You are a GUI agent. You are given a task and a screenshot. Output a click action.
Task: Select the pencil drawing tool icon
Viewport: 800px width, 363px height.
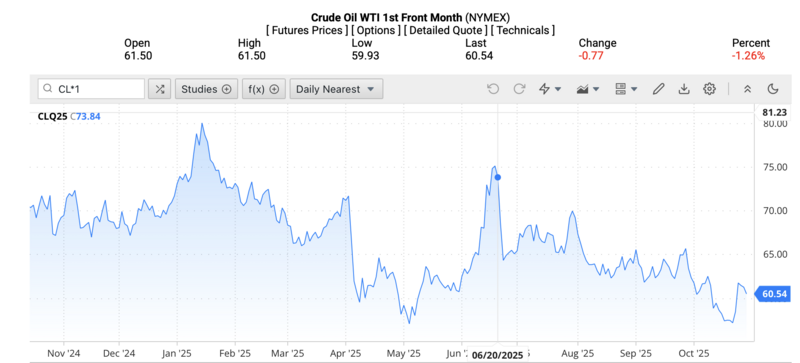pyautogui.click(x=659, y=89)
